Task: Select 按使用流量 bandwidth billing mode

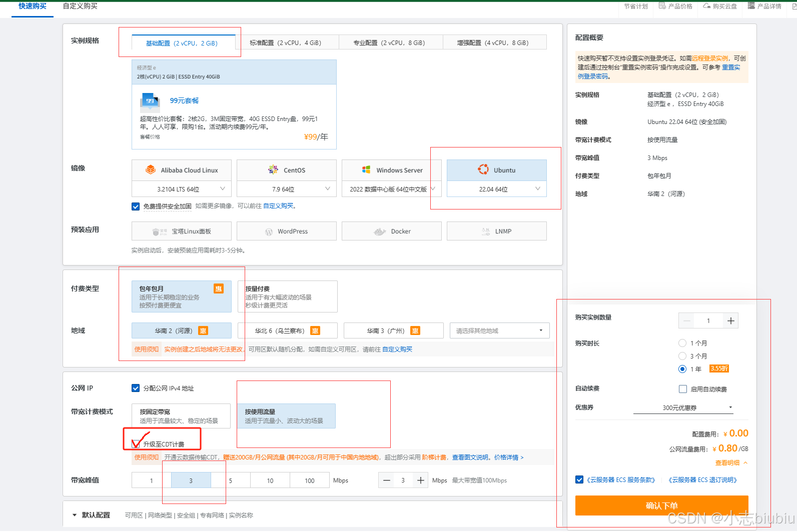Action: (286, 416)
